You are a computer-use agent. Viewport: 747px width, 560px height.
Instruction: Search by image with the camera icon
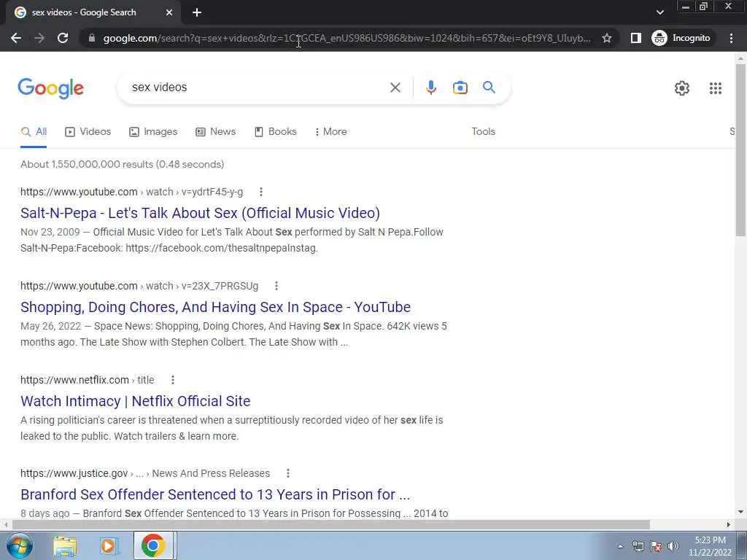click(x=460, y=87)
